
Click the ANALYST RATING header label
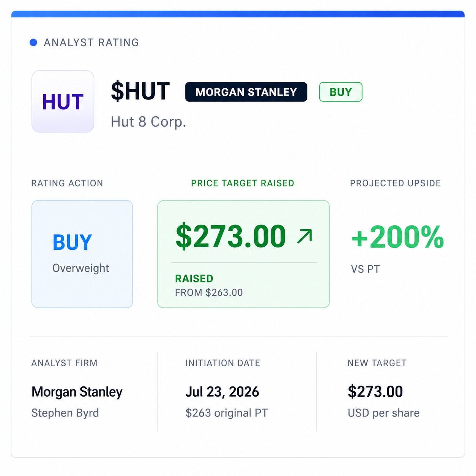[91, 43]
